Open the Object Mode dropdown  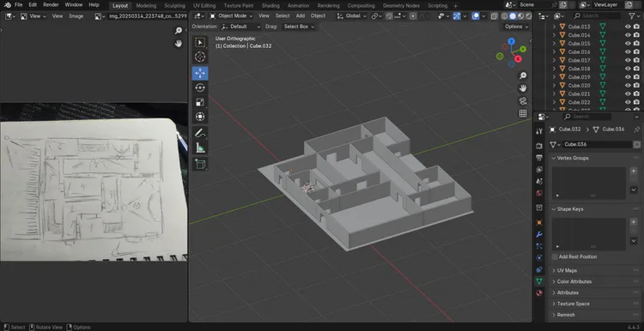[x=231, y=16]
